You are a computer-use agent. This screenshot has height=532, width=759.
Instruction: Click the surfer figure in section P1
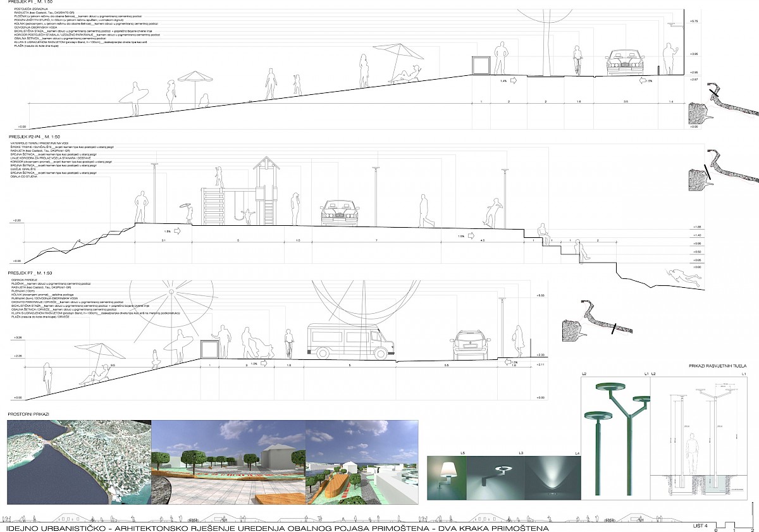click(133, 99)
